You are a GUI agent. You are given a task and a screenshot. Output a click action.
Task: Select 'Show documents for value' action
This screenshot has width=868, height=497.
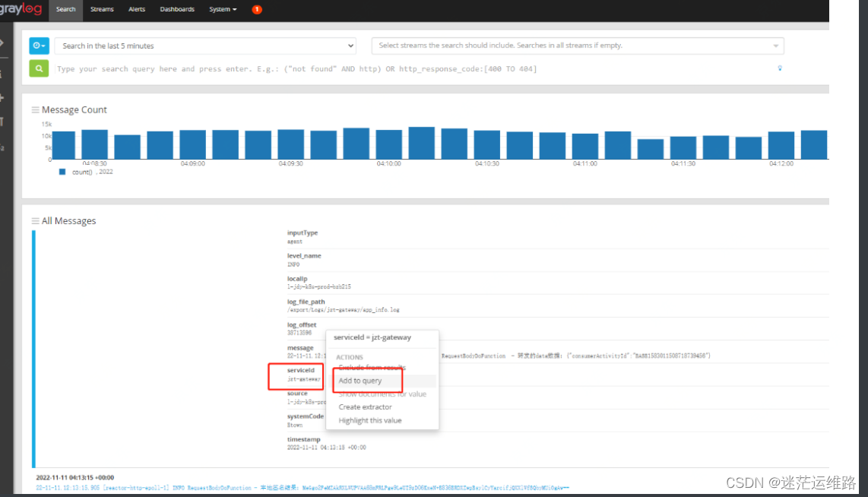pyautogui.click(x=382, y=394)
